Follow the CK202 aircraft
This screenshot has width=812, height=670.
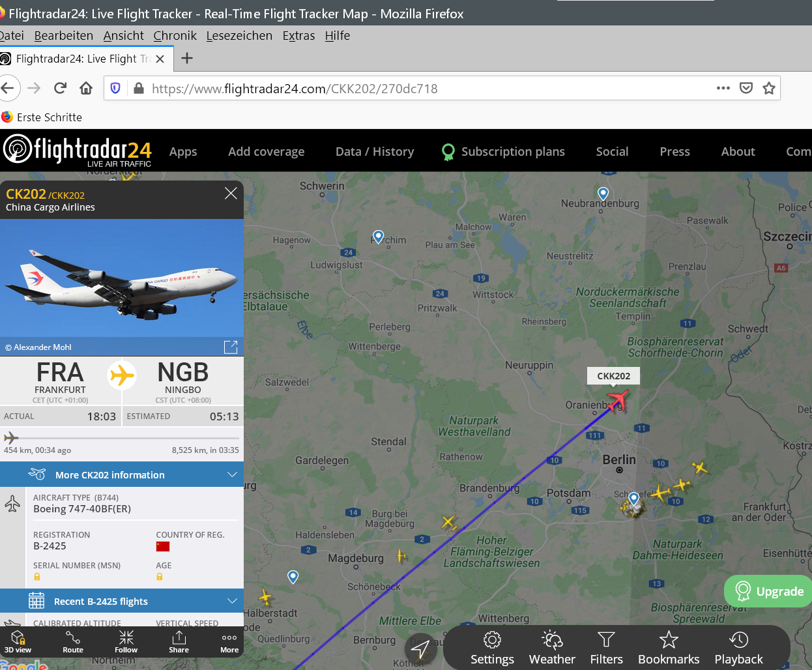point(126,641)
